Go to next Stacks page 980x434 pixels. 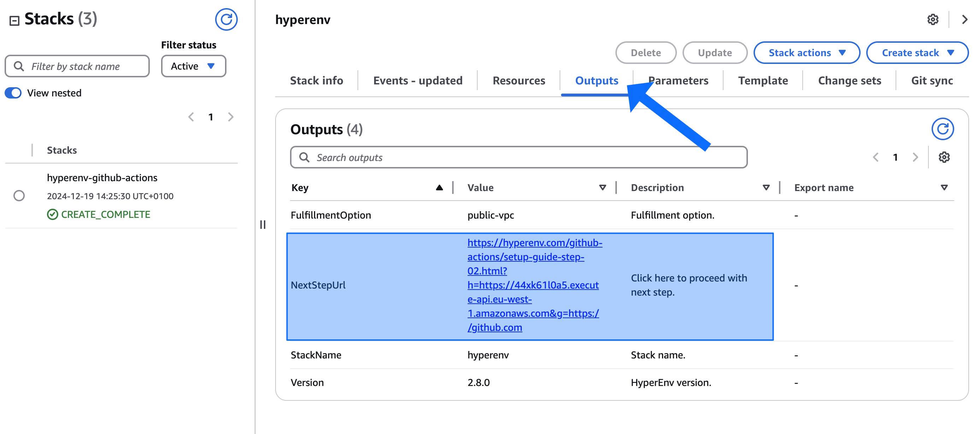pos(231,117)
